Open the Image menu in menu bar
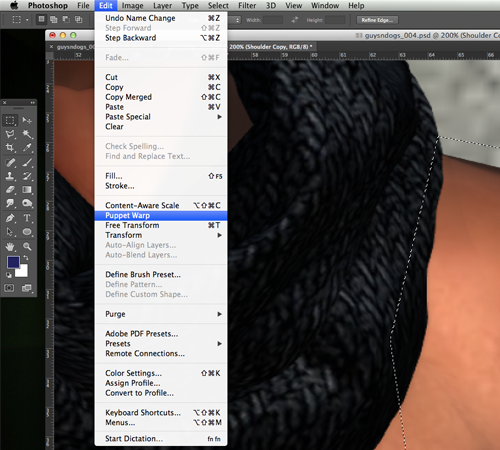This screenshot has width=500, height=450. [x=132, y=6]
